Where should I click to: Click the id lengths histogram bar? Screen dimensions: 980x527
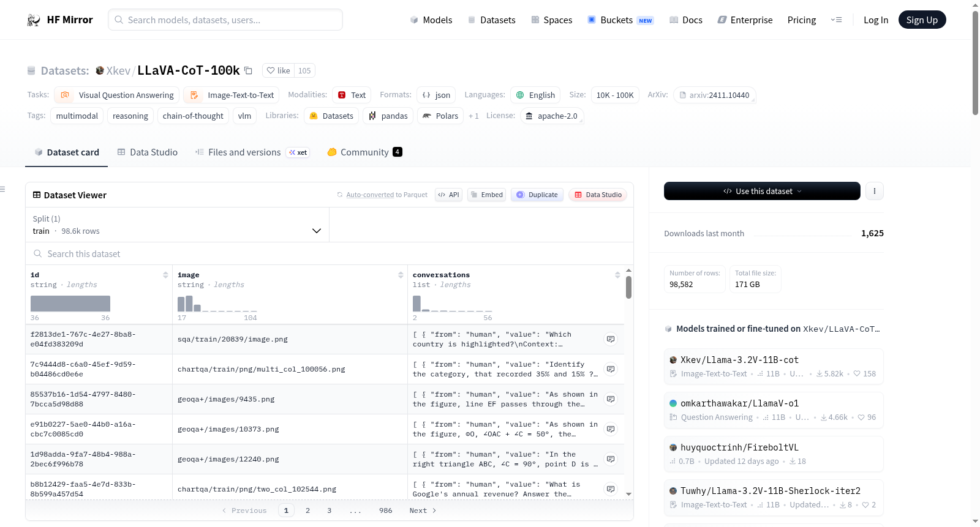pos(70,304)
